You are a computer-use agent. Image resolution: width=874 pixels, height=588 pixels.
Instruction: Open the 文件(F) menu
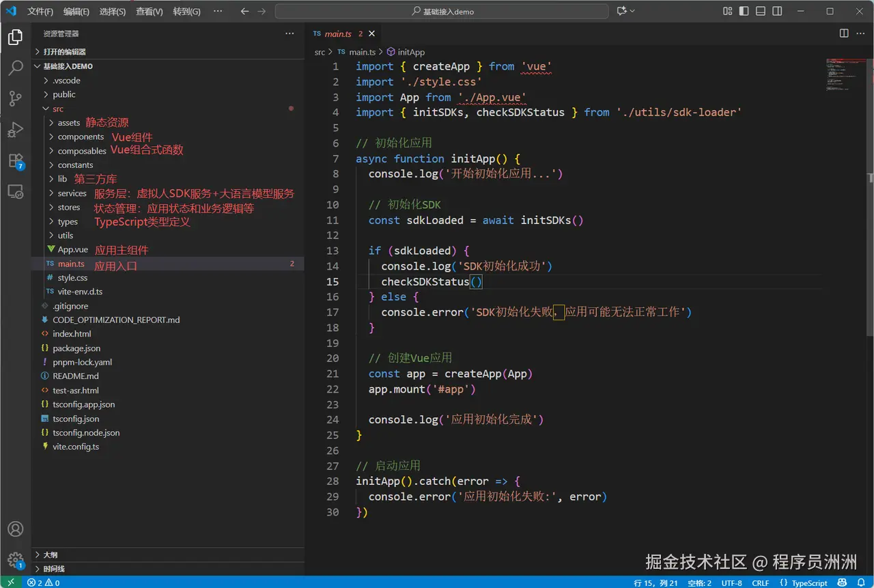(40, 12)
